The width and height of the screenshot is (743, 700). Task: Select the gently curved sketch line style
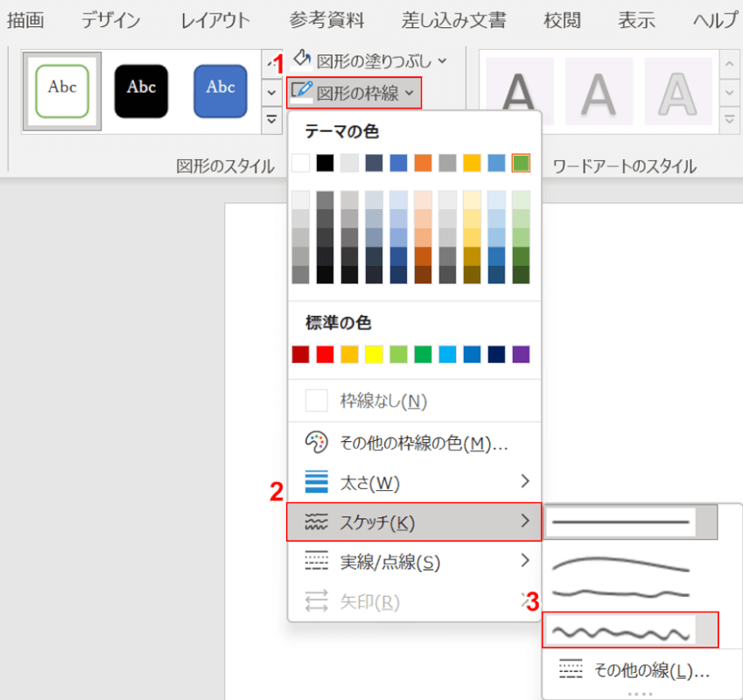coord(620,563)
